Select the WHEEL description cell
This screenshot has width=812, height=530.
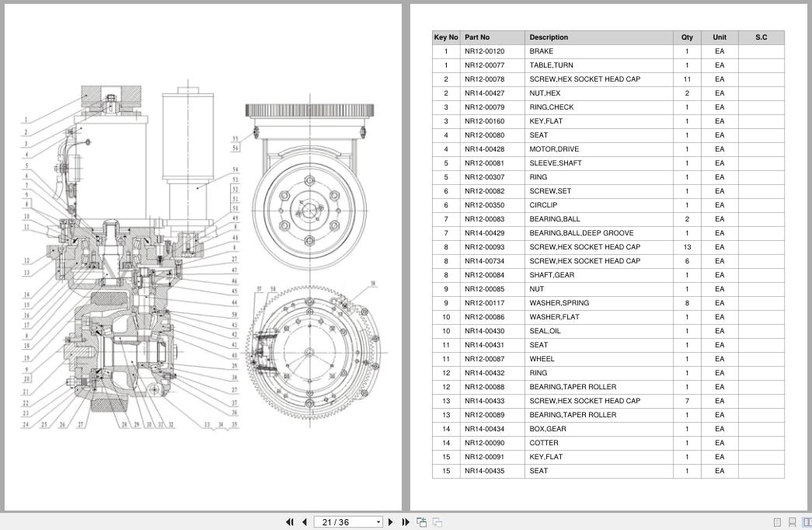pyautogui.click(x=598, y=359)
